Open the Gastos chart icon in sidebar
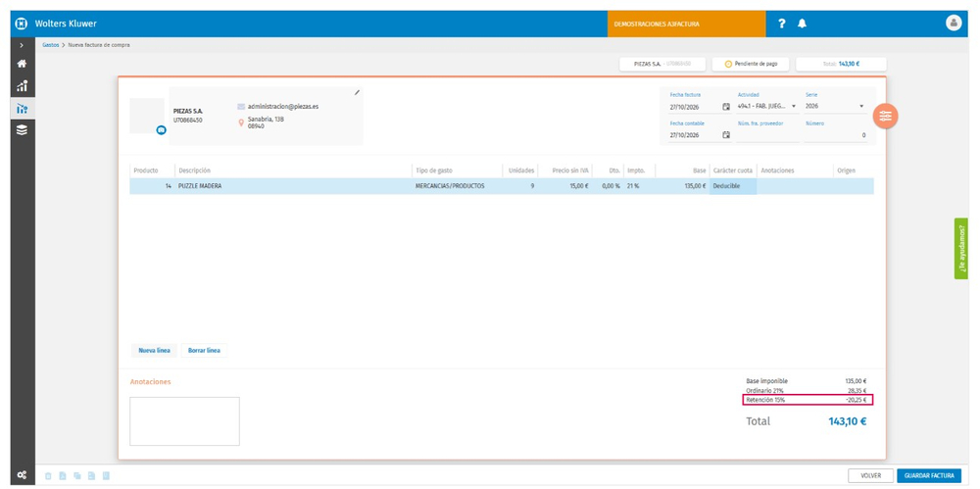 22,108
